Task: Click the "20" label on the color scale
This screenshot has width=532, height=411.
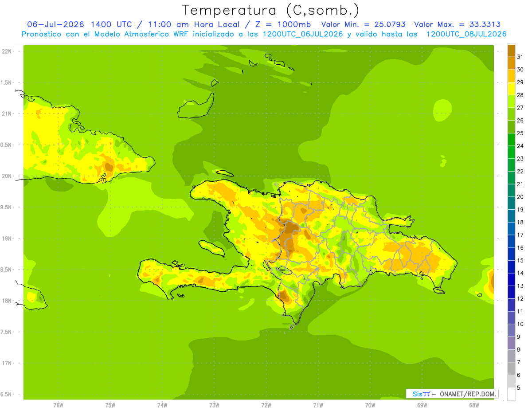Action: (x=520, y=197)
